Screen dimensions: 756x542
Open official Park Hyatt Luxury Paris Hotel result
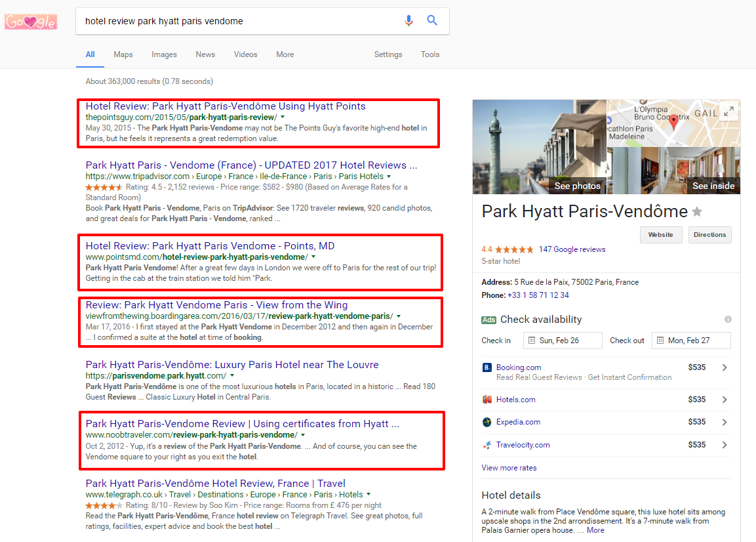click(x=232, y=365)
